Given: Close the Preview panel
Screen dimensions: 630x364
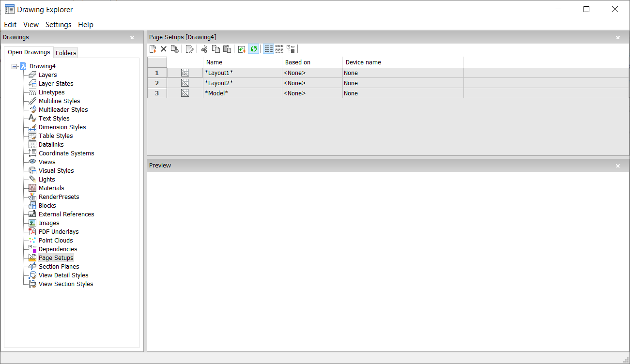Looking at the screenshot, I should [x=617, y=166].
